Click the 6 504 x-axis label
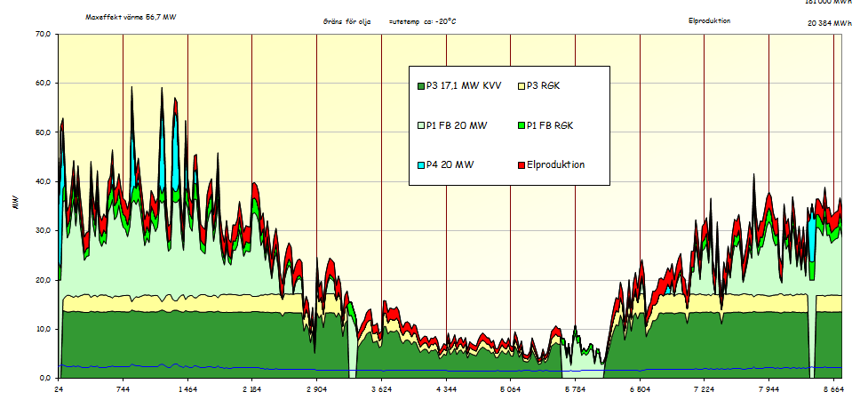Screen dimensions: 868x408 click(640, 389)
